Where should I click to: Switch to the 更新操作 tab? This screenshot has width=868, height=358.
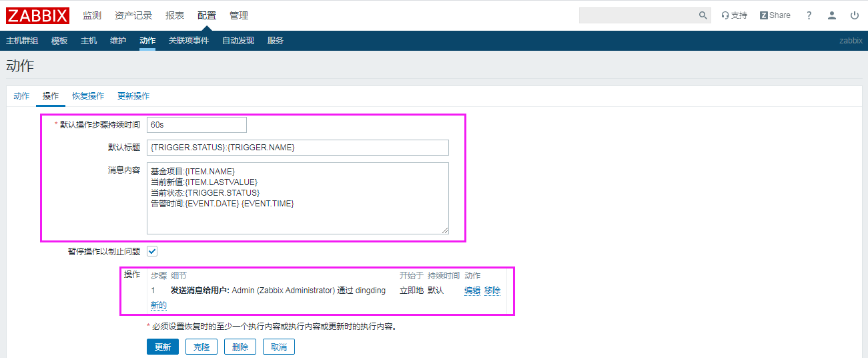(133, 96)
